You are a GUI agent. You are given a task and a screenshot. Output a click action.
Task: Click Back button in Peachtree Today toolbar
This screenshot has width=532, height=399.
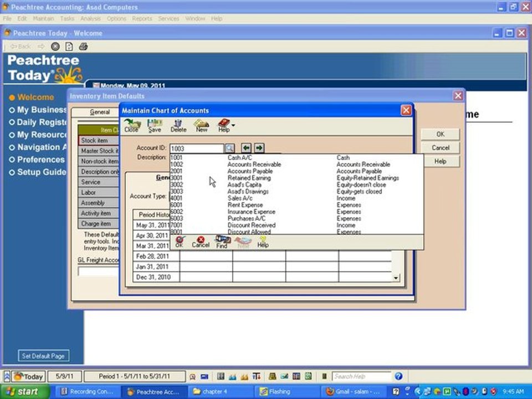tap(21, 47)
